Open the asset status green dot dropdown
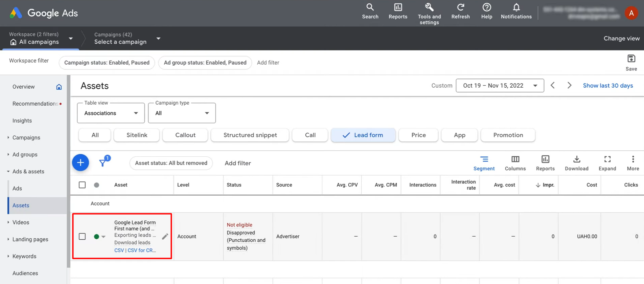This screenshot has height=284, width=644. tap(103, 237)
